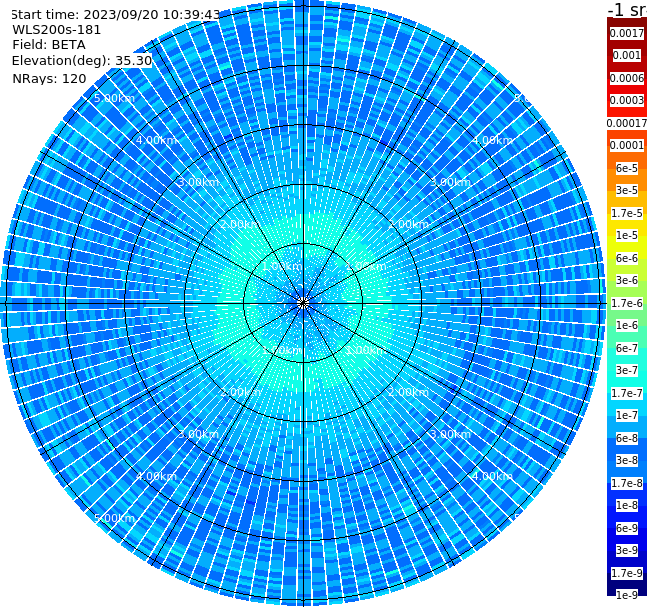Click the 3e-6 colorbar value

627,280
